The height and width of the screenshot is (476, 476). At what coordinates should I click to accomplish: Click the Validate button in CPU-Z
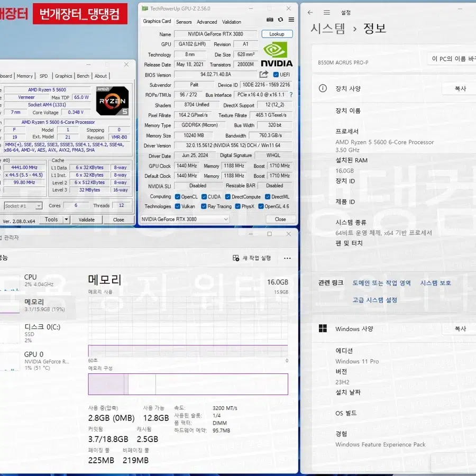[87, 219]
